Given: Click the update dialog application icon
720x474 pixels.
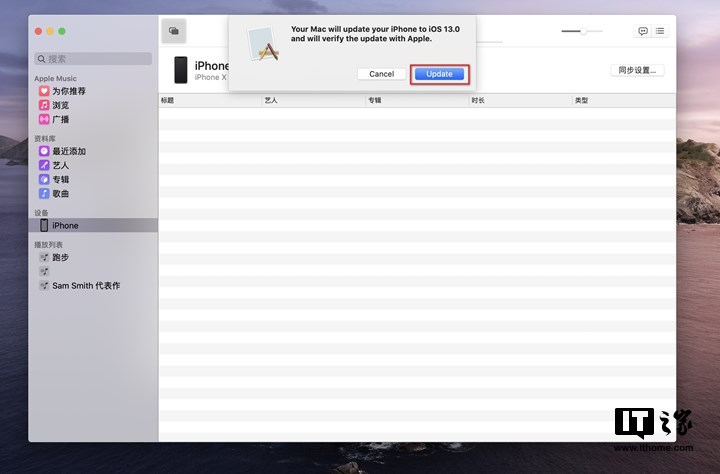Looking at the screenshot, I should coord(263,44).
